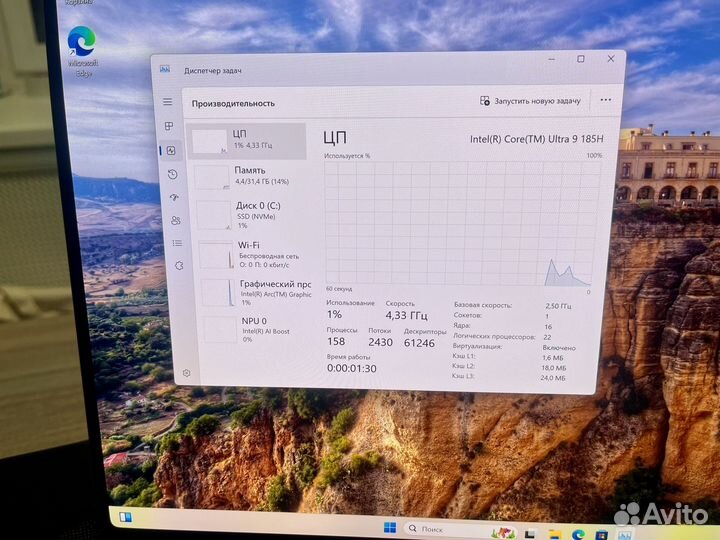720x540 pixels.
Task: Click the processes value '158'
Action: (336, 341)
